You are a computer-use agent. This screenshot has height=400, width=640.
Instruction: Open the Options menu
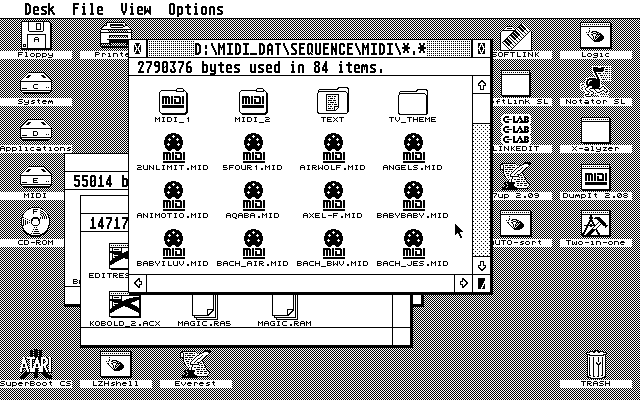click(195, 9)
